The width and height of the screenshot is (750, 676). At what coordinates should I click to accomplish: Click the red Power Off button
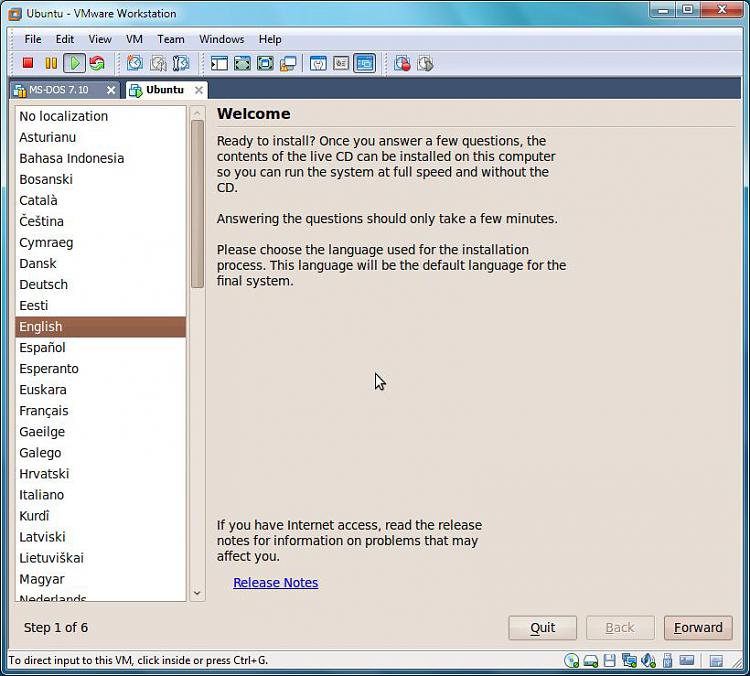point(28,63)
